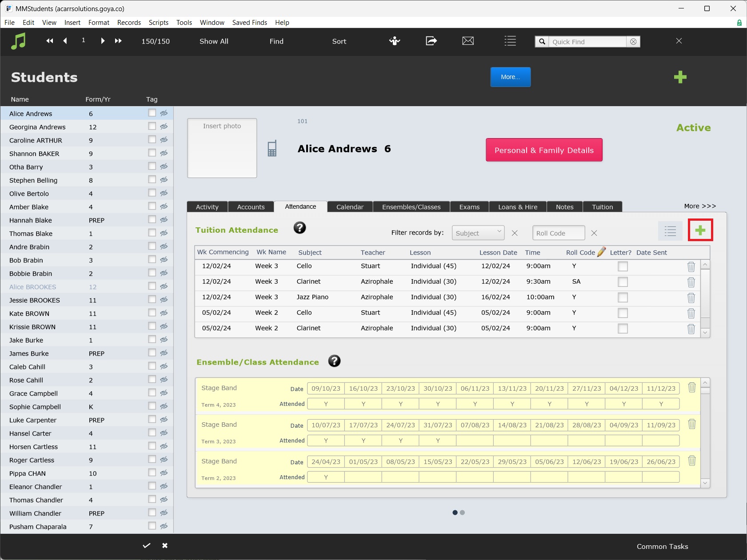Tick the Tag checkbox for Alice Andrews
Image resolution: width=747 pixels, height=560 pixels.
[x=152, y=113]
